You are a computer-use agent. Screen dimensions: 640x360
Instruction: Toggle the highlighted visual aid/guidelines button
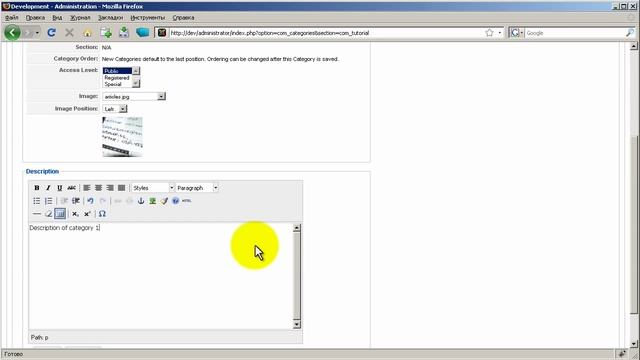click(x=60, y=214)
